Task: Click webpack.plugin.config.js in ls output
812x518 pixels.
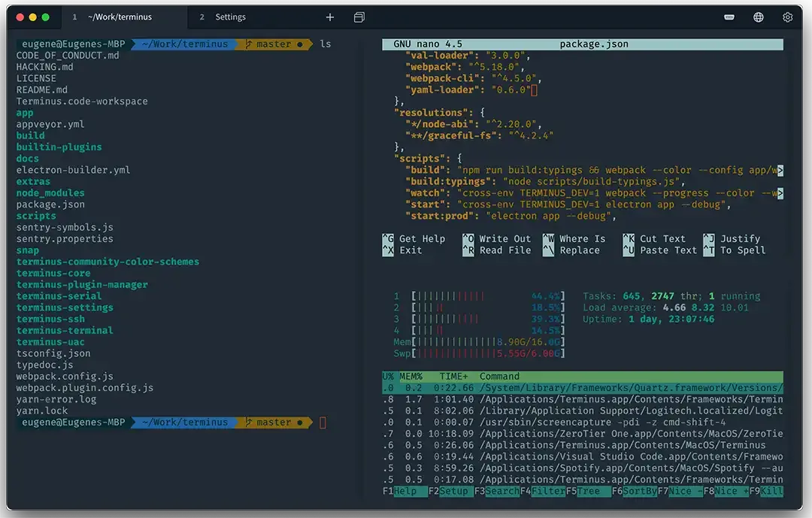Action: (x=84, y=388)
